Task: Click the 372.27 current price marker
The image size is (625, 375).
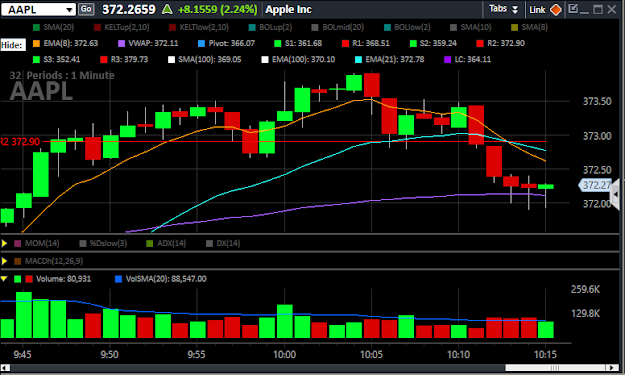Action: point(595,185)
